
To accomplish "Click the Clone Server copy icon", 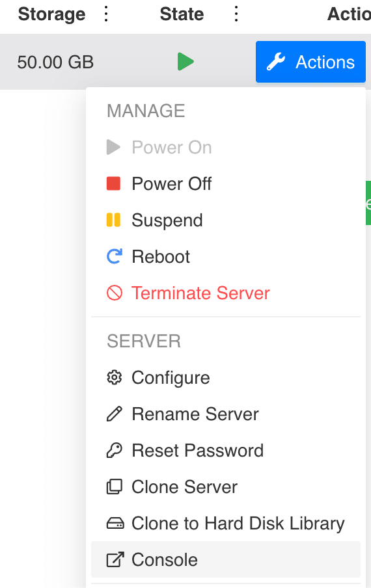I will [115, 487].
